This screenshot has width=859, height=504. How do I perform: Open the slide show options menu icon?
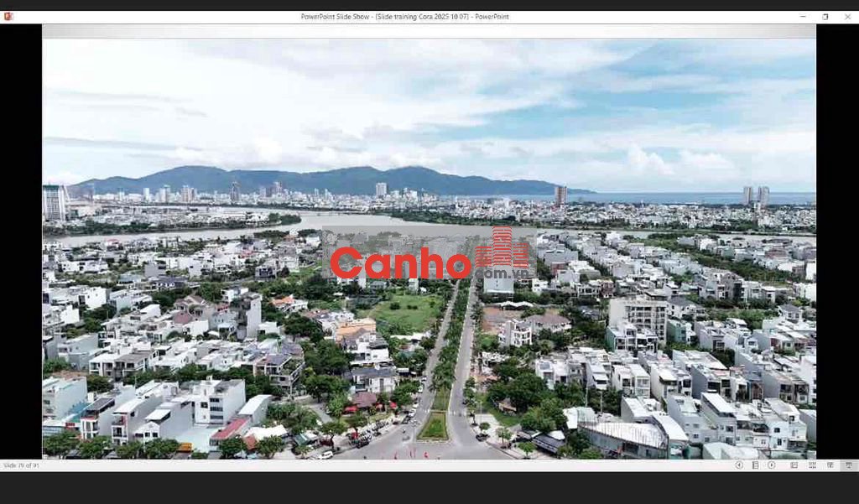point(755,465)
